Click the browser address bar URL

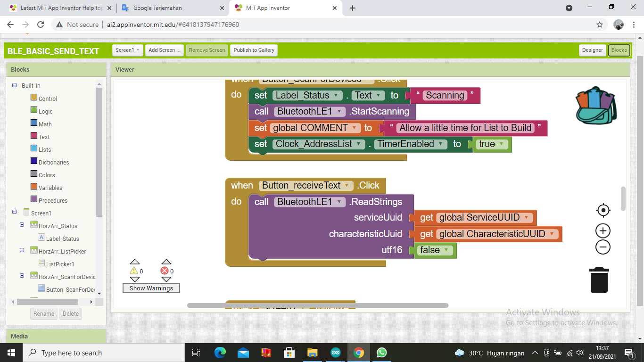coord(170,25)
